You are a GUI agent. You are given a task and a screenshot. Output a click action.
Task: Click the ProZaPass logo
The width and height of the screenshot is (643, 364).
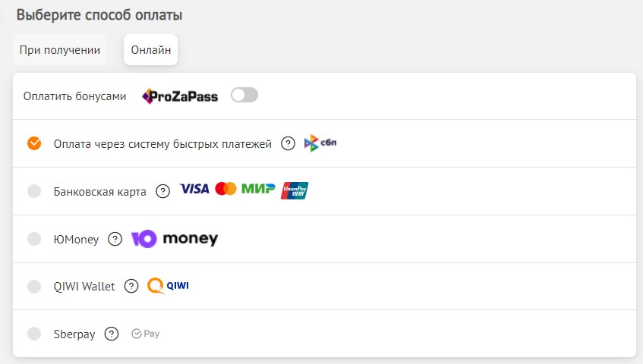180,96
